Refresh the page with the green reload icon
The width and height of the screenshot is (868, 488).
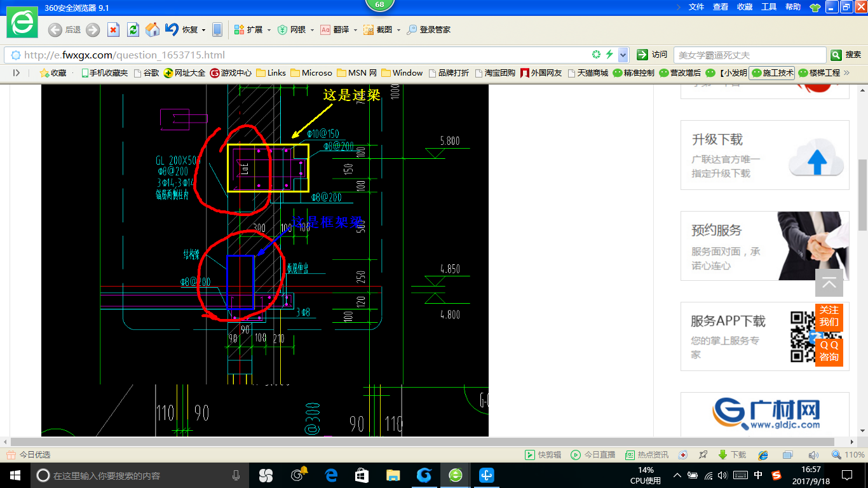pyautogui.click(x=133, y=29)
